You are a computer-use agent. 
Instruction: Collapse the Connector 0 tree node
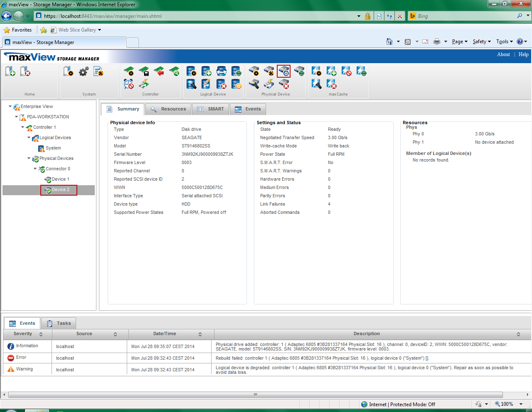(35, 169)
